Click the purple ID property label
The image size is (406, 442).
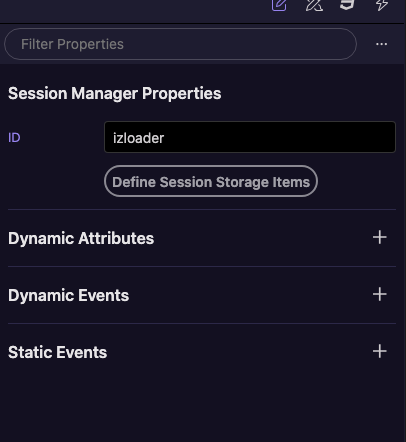pos(14,138)
